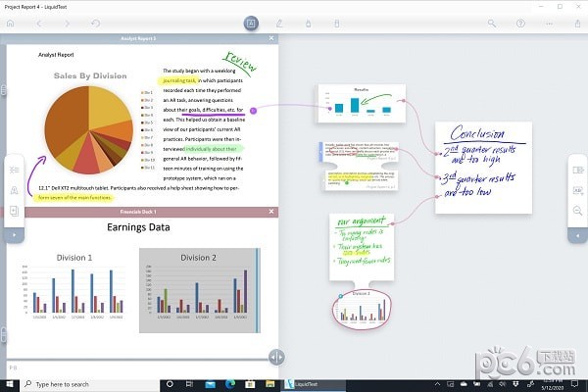Viewport: 588px width, 392px height.
Task: Click the highlighted 'journaling task' text
Action: point(178,80)
